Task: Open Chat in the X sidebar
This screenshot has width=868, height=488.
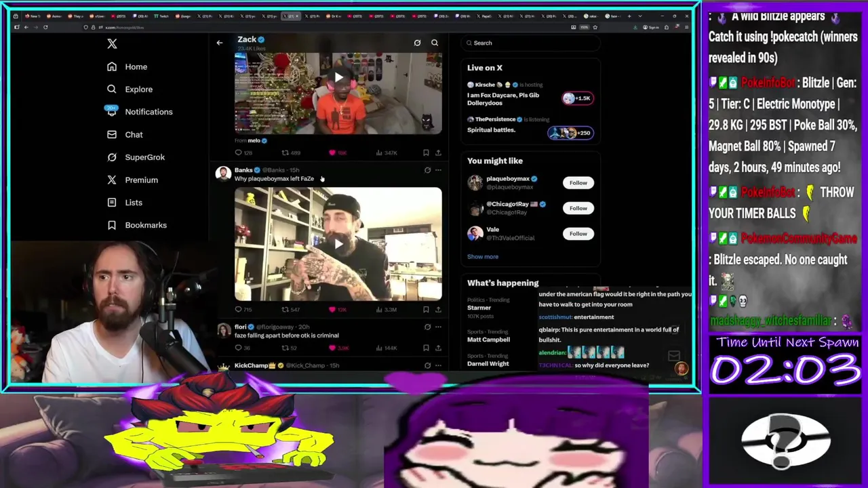Action: pyautogui.click(x=125, y=134)
